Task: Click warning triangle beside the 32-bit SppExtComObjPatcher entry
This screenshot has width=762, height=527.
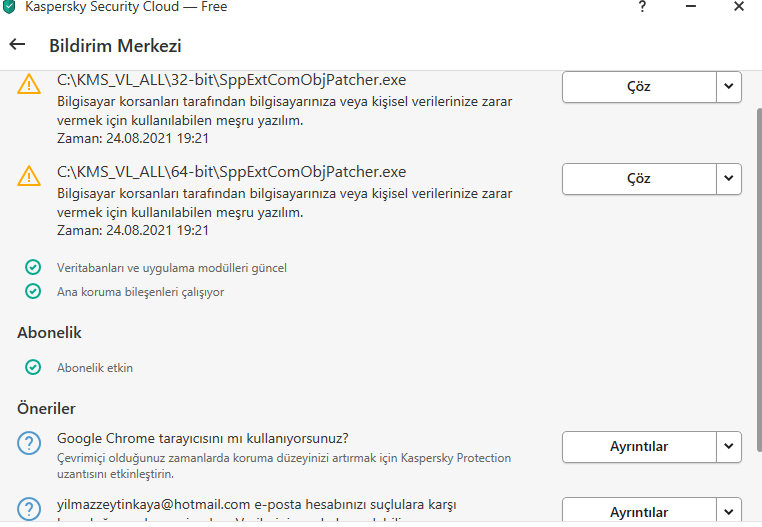Action: pyautogui.click(x=29, y=84)
